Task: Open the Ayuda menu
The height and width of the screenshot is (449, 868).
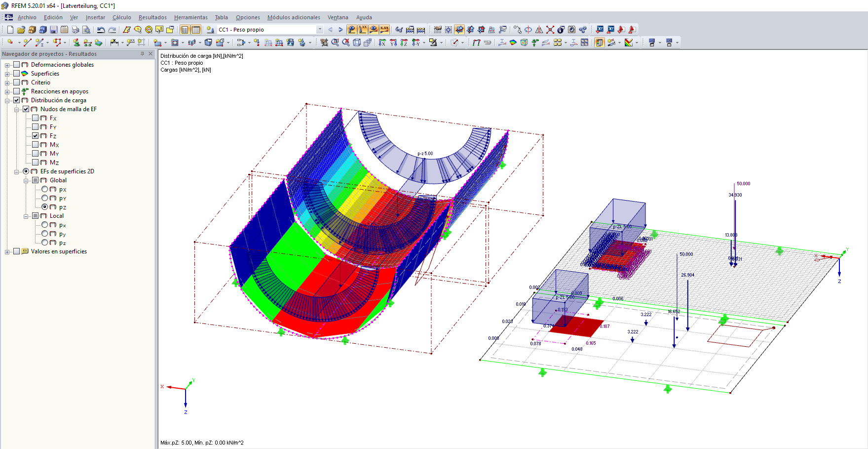Action: pos(364,17)
